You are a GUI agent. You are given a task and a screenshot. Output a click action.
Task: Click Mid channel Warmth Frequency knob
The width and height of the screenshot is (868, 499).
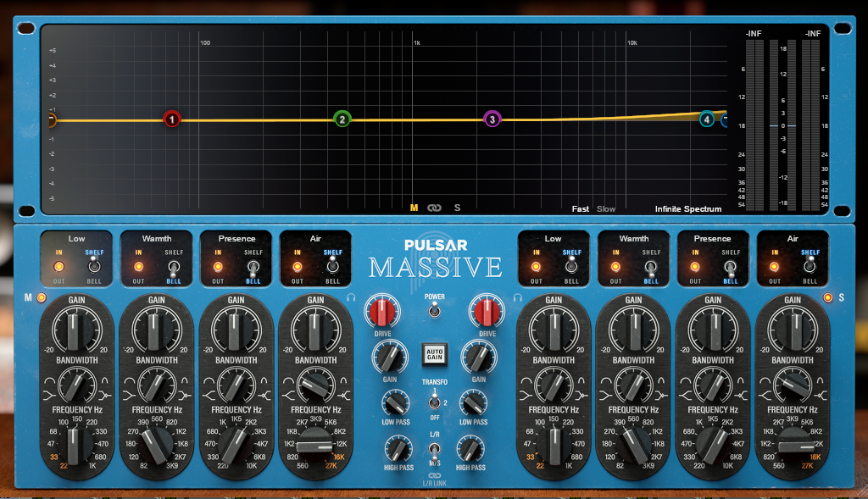click(x=156, y=445)
